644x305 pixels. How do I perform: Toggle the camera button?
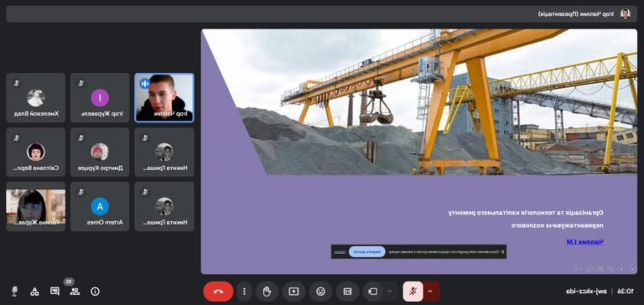372,292
